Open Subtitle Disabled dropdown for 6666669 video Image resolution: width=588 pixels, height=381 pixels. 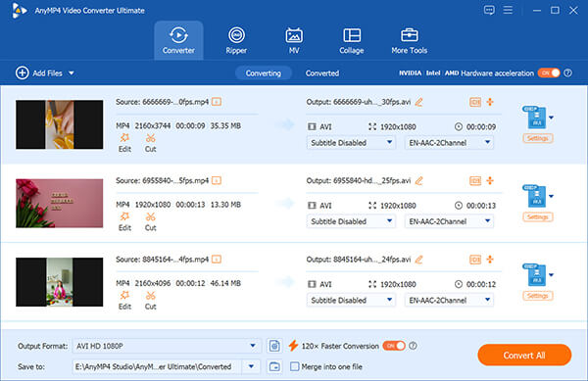[x=351, y=143]
